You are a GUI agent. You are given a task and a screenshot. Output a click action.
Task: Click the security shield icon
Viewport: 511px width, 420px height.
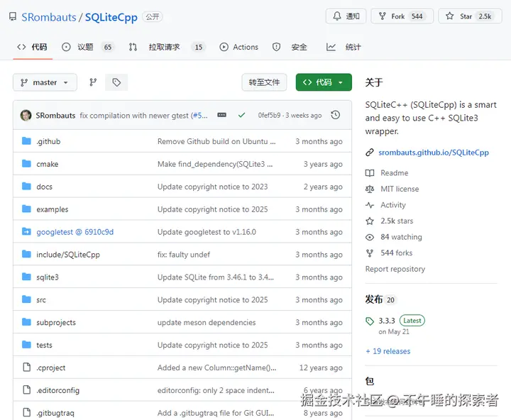click(276, 48)
